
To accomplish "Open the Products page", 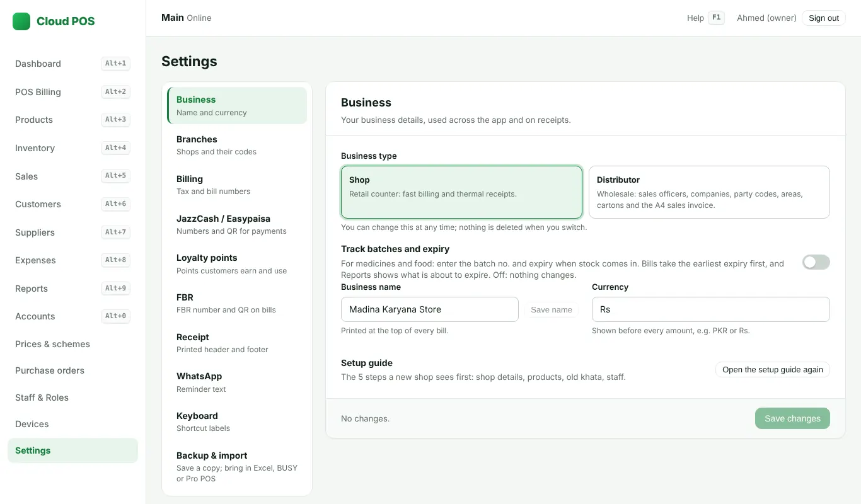I will pyautogui.click(x=72, y=120).
